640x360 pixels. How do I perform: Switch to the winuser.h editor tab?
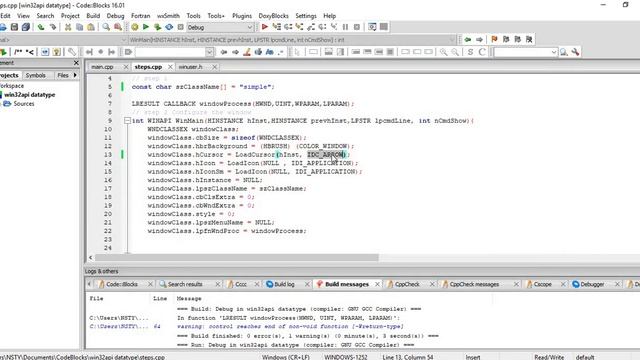[191, 67]
